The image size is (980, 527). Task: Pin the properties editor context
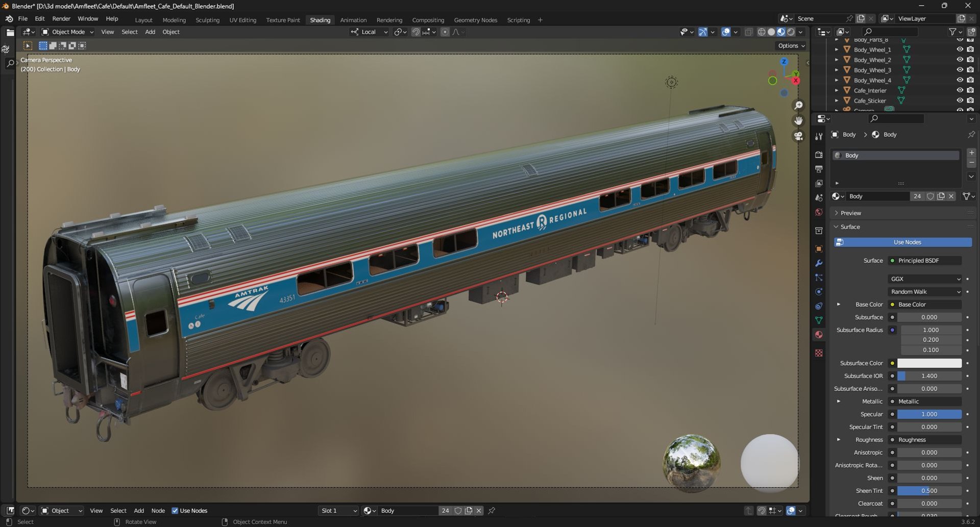(971, 135)
